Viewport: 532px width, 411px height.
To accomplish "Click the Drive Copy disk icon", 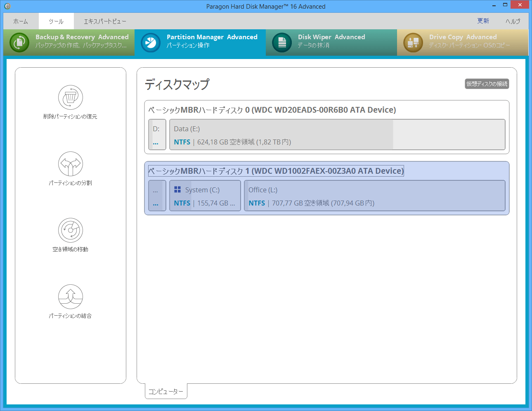I will pyautogui.click(x=413, y=43).
